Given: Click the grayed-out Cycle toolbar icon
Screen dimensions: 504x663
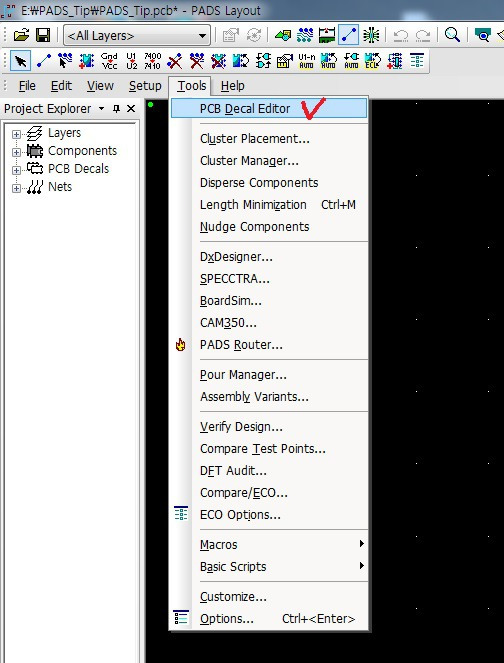Looking at the screenshot, I should click(x=254, y=35).
